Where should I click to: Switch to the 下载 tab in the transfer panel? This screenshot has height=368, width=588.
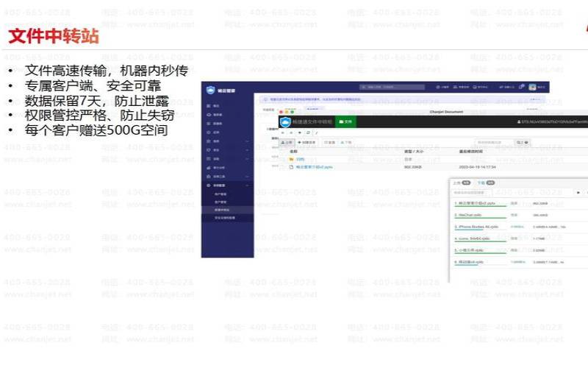coord(486,183)
